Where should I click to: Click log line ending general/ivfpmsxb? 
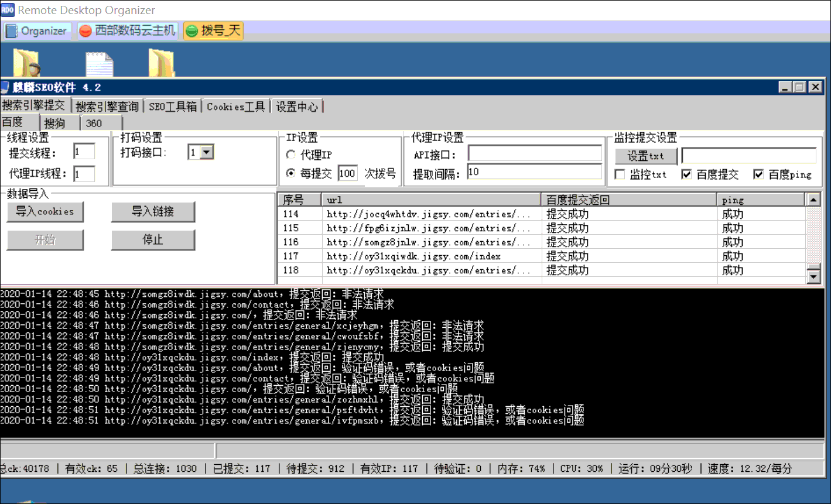[292, 420]
